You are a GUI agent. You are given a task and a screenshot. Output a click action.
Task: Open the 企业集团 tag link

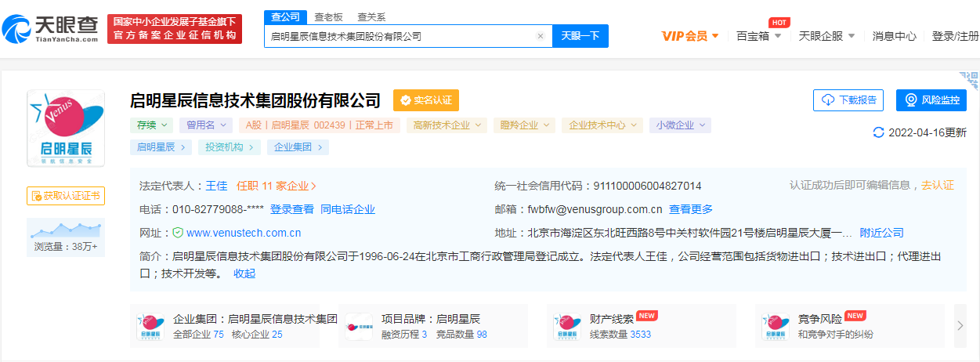click(298, 147)
